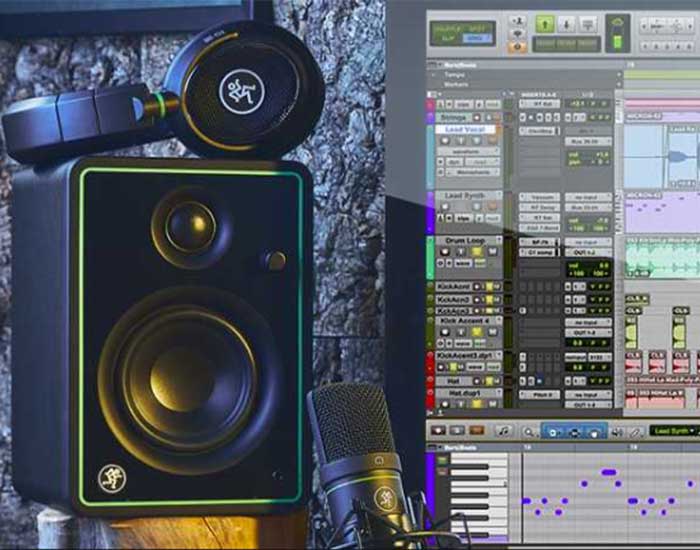
Task: Select the Grid edit mode button
Action: pos(478,39)
